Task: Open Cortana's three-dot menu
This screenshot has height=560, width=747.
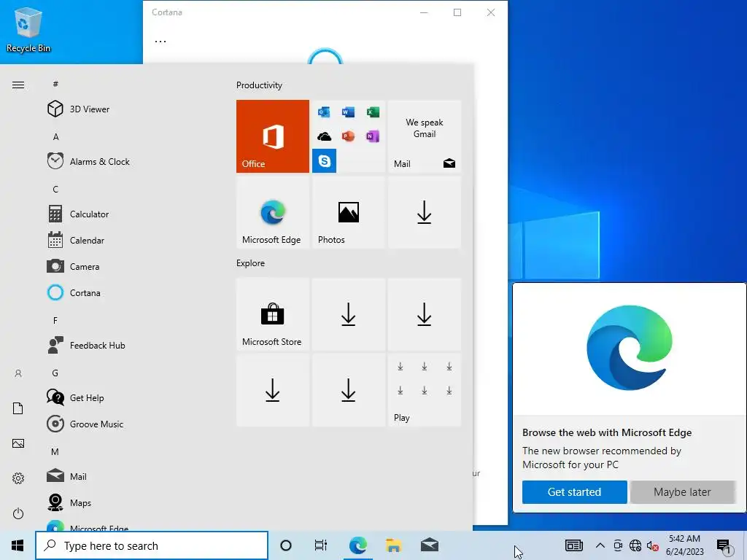Action: pyautogui.click(x=160, y=42)
